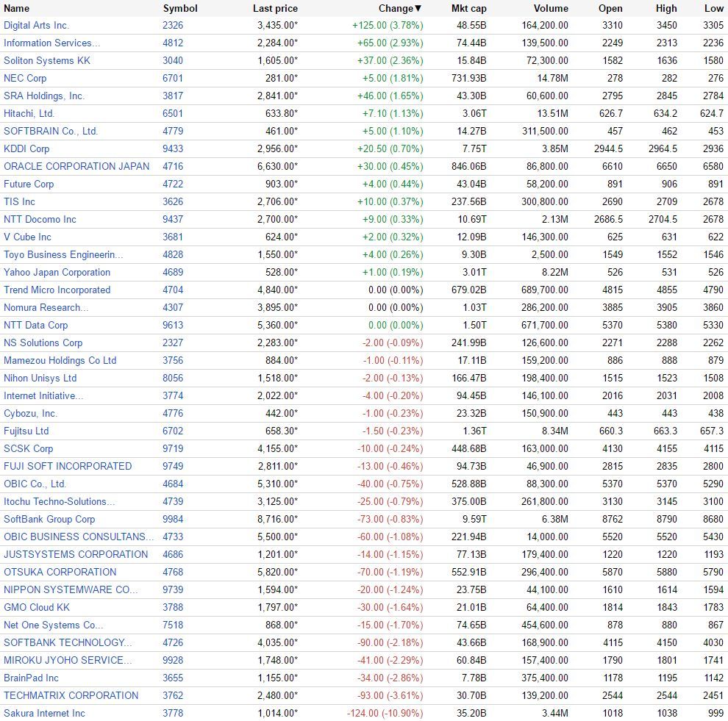Open OBIC Co., Ltd. link
The width and height of the screenshot is (728, 721).
coord(35,484)
